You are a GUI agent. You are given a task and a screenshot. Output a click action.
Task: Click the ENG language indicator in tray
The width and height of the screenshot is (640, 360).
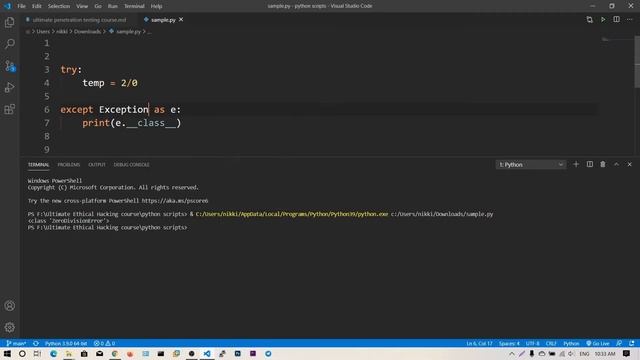pos(584,354)
